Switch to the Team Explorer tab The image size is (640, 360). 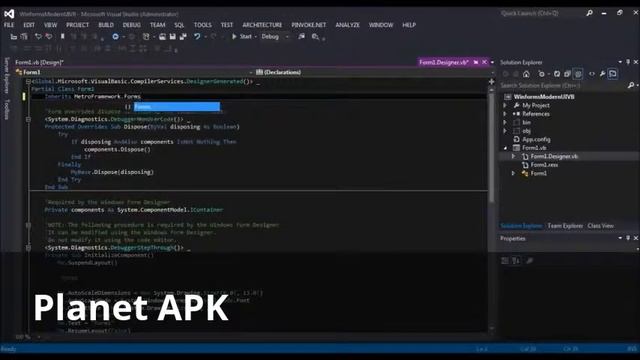tap(565, 226)
